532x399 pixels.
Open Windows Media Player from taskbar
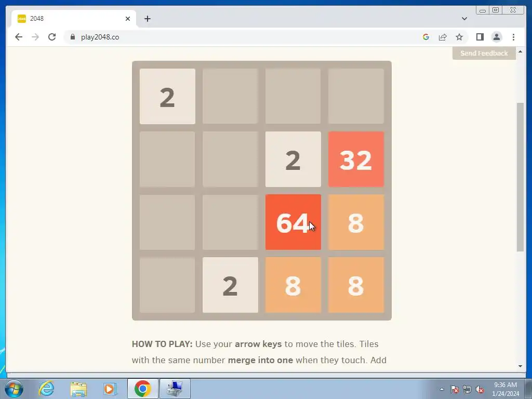pos(110,389)
